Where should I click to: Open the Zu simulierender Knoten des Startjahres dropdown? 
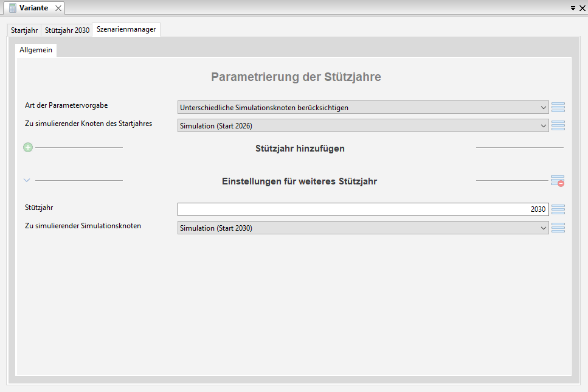(x=363, y=126)
